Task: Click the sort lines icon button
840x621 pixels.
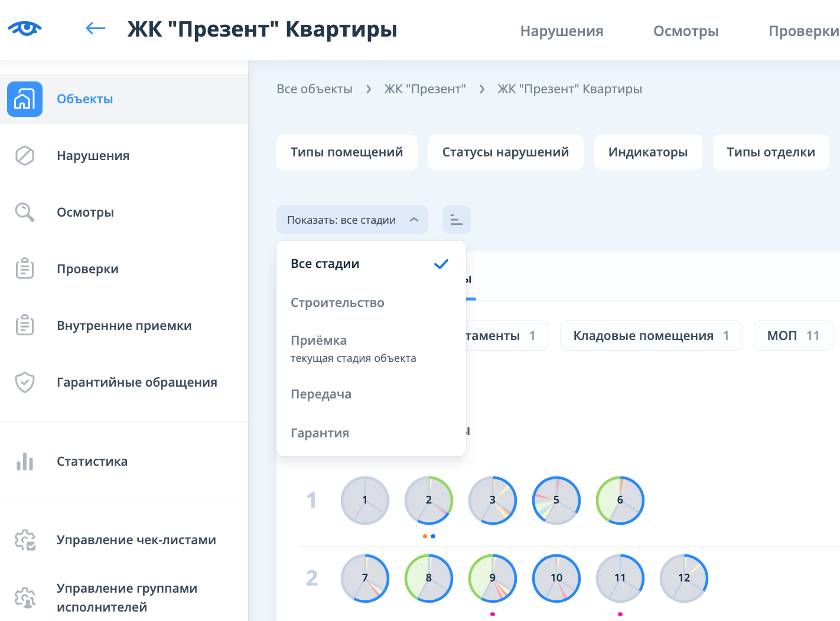Action: point(456,220)
